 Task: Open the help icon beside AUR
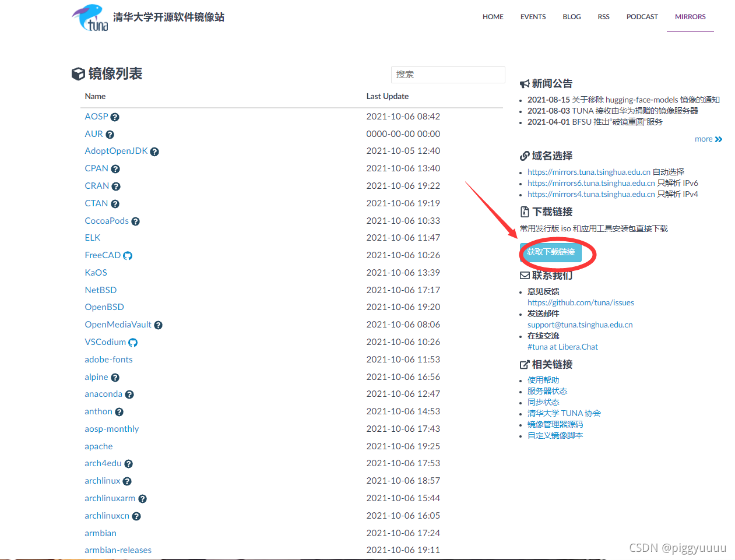tap(110, 135)
